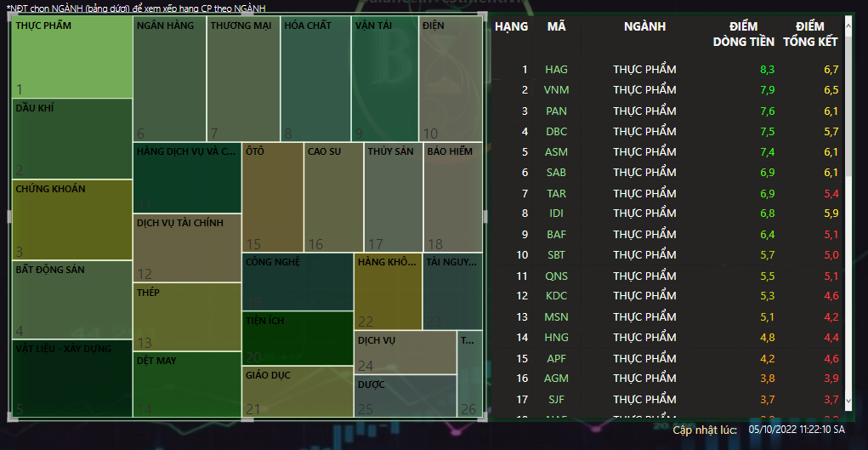This screenshot has height=450, width=868.
Task: Sort by ĐIỂM TỔNG KẾT header
Action: 810,34
